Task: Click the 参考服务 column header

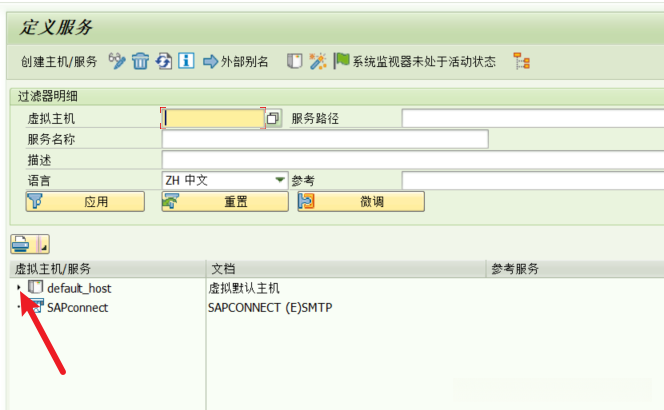Action: point(575,269)
